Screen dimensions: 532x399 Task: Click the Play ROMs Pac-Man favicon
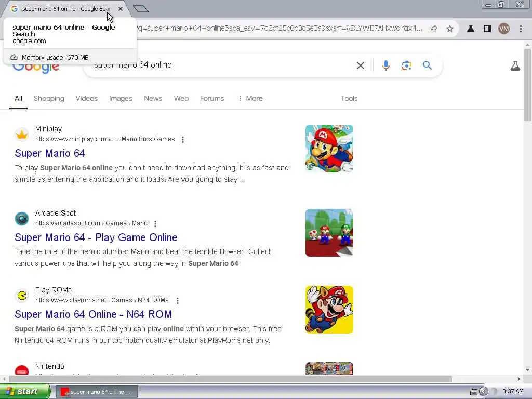coord(22,296)
